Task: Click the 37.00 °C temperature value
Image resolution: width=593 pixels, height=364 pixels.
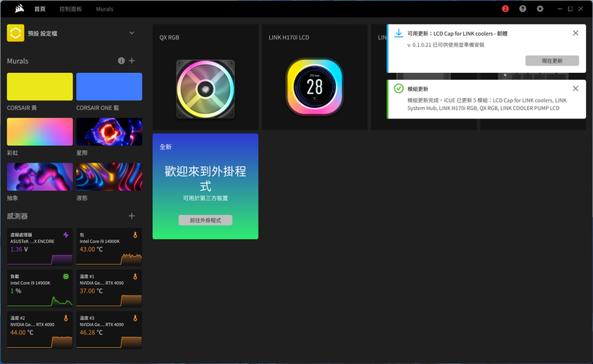Action: (x=90, y=291)
